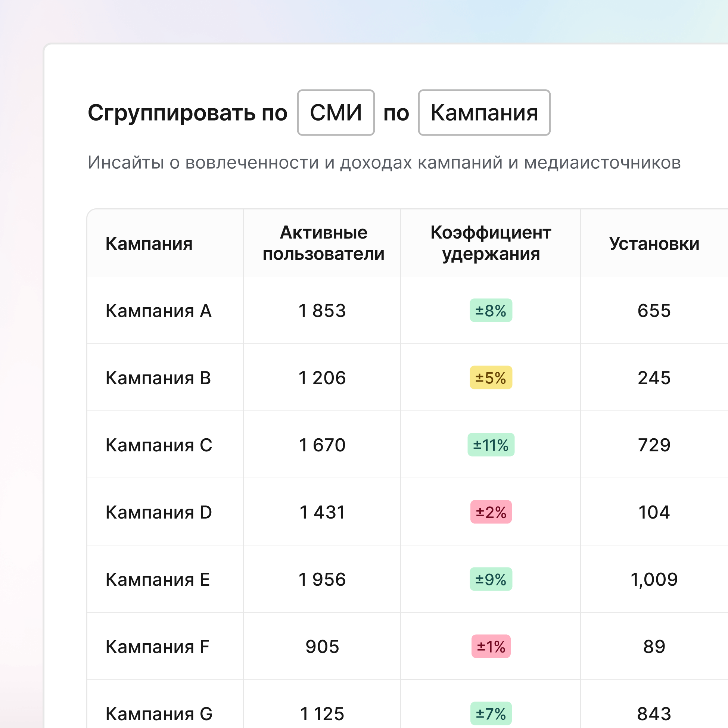Click the 1,009 installs cell

pyautogui.click(x=654, y=579)
